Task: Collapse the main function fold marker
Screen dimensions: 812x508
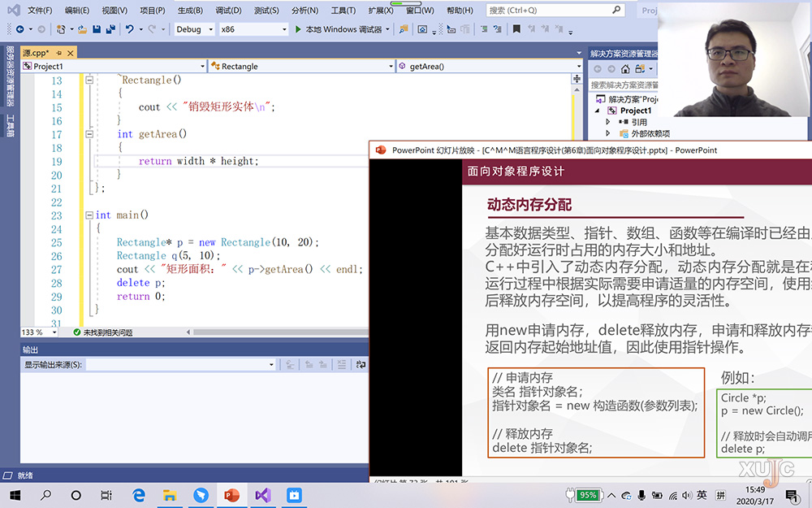Action: 90,215
